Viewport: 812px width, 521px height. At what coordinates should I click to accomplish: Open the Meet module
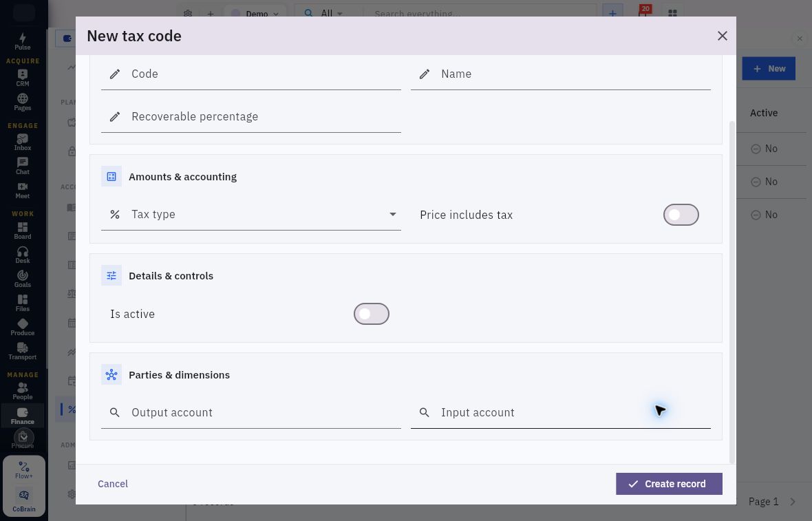(22, 190)
